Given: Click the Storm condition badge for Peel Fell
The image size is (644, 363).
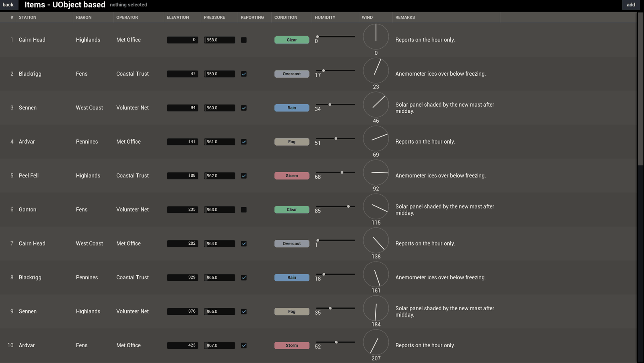Looking at the screenshot, I should pyautogui.click(x=292, y=176).
